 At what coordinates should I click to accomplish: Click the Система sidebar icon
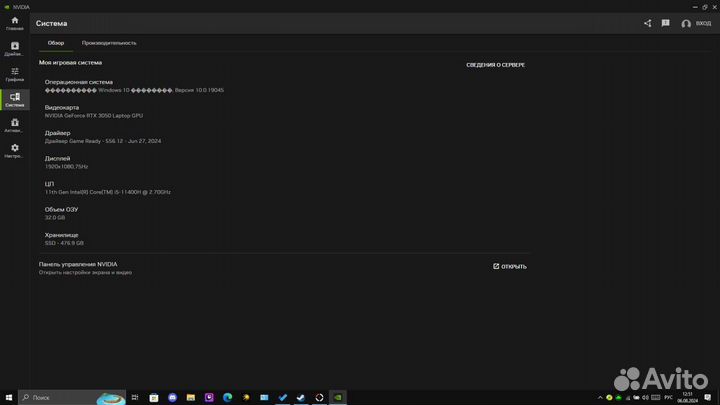(x=14, y=100)
